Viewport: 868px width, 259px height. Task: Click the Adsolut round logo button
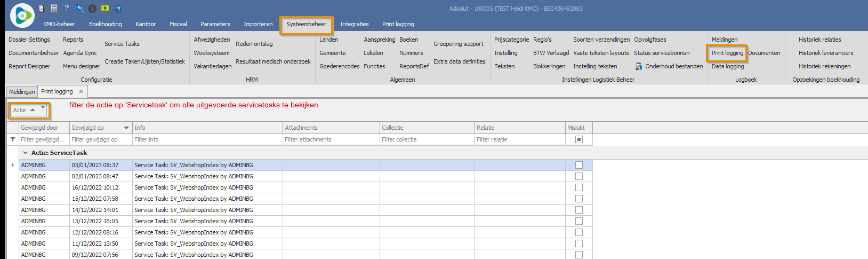22,15
